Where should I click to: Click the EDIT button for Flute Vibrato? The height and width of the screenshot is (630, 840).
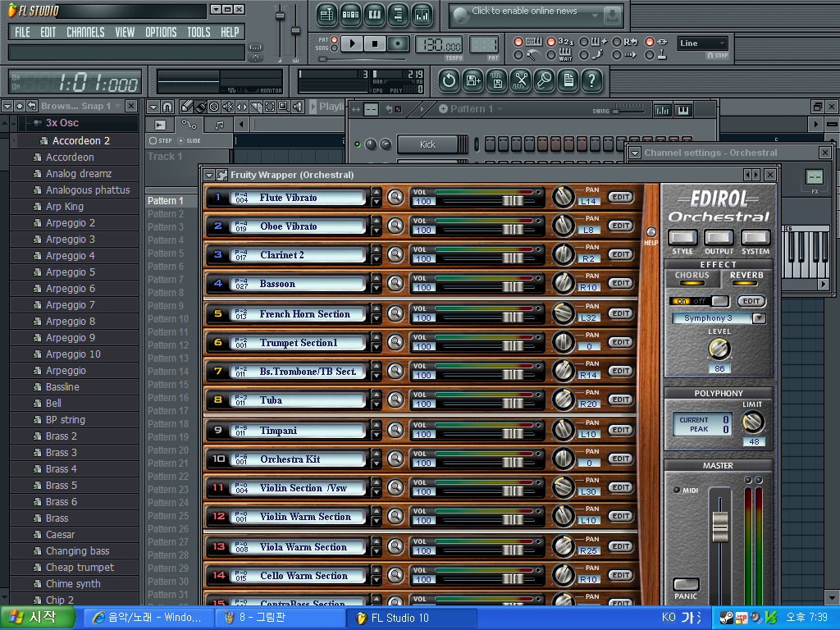pyautogui.click(x=621, y=197)
